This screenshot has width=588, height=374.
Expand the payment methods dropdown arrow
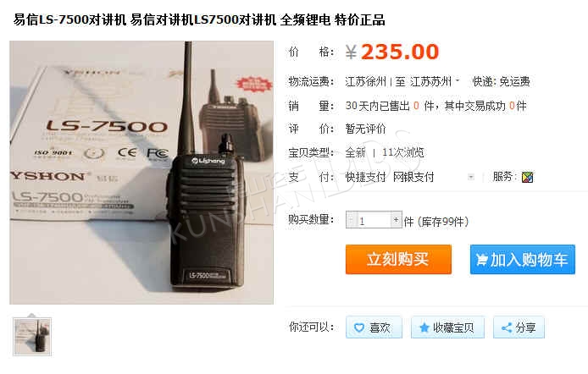[x=471, y=177]
